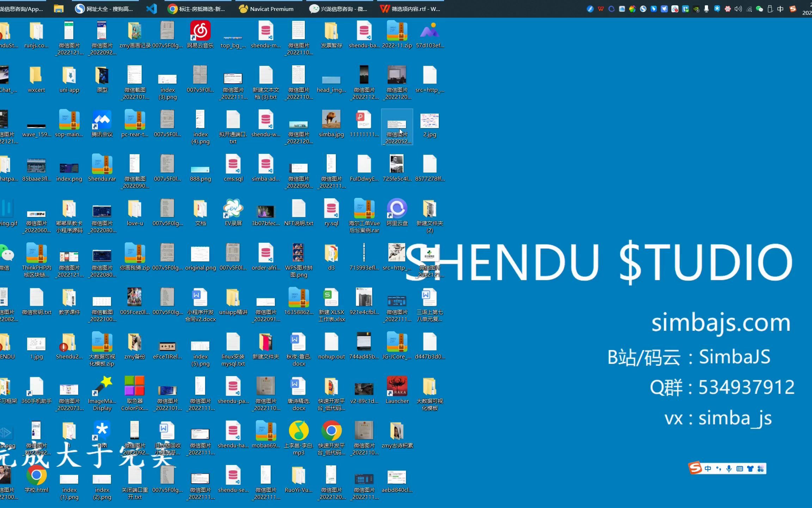Viewport: 812px width, 508px height.
Task: Click the volume speaker tray icon
Action: pos(738,9)
